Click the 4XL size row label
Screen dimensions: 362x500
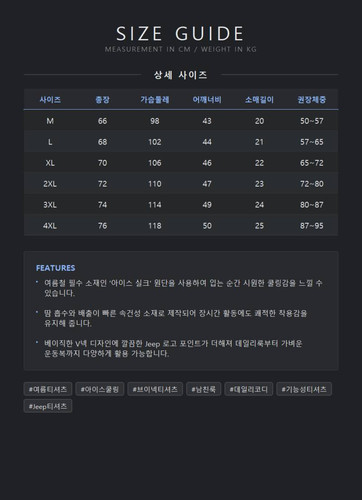[50, 226]
